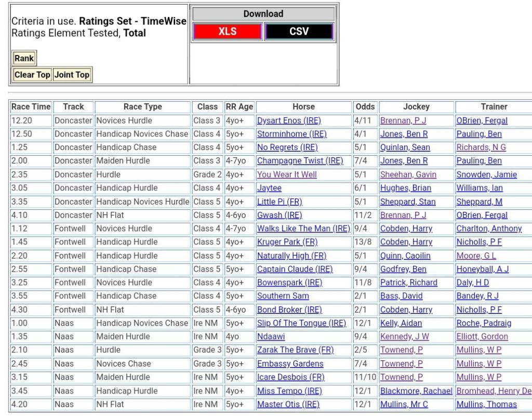Open Zarak The Brave (FR) horse page
The height and width of the screenshot is (420, 532).
click(295, 350)
